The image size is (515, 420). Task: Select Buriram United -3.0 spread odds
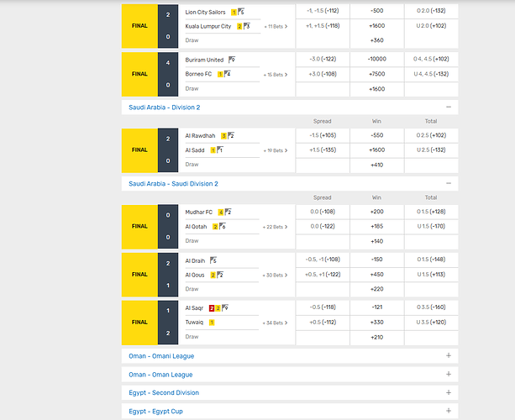(x=322, y=60)
